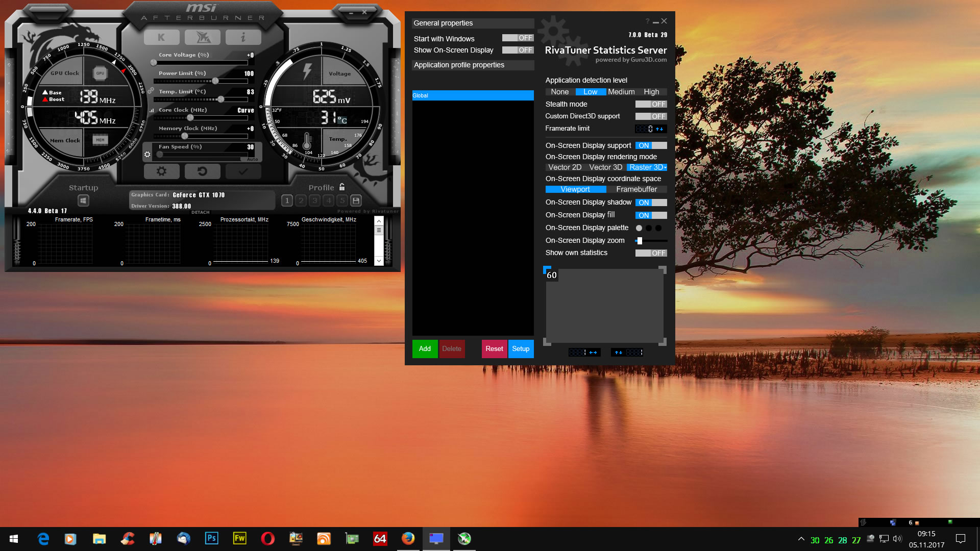Open the fan speed gear icon
Image resolution: width=980 pixels, height=551 pixels.
tap(147, 154)
